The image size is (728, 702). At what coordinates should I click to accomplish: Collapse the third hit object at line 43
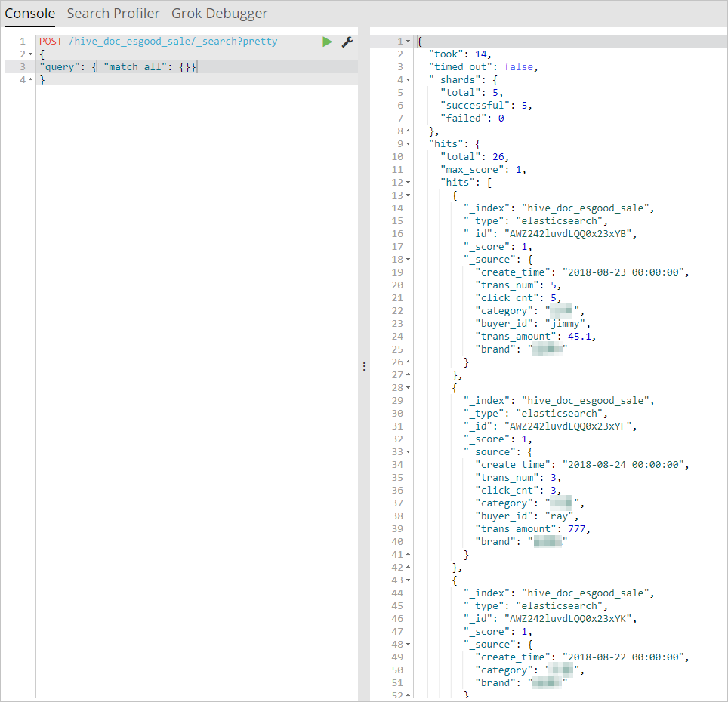409,580
